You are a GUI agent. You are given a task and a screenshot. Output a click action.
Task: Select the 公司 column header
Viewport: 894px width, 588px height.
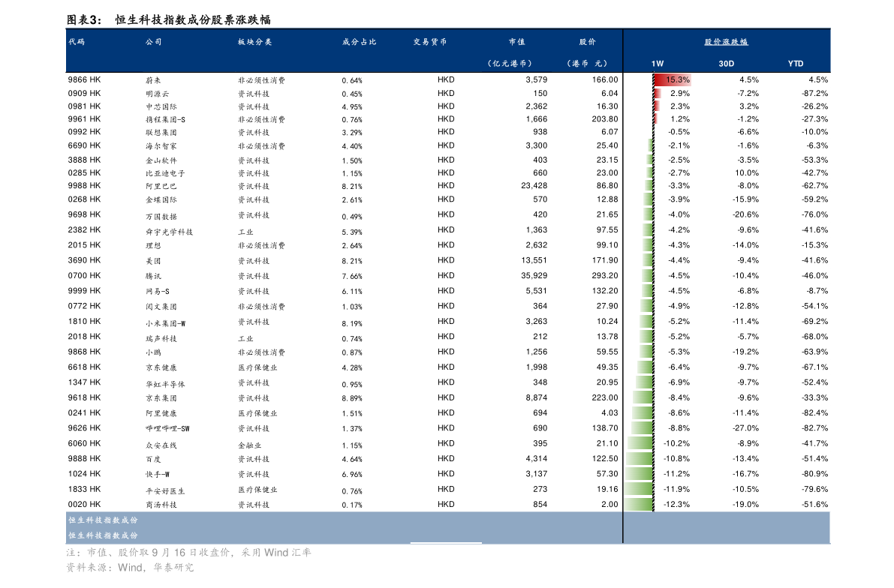pyautogui.click(x=153, y=41)
